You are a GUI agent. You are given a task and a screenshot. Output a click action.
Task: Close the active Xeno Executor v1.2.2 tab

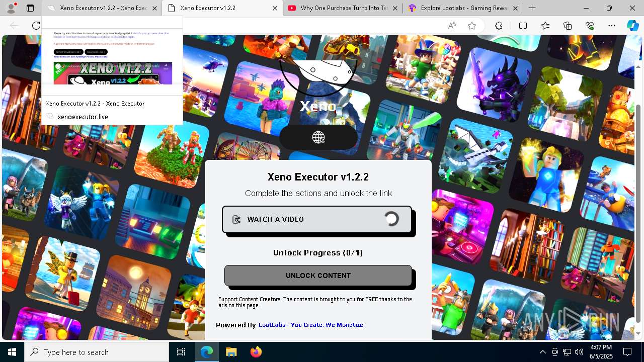click(275, 8)
